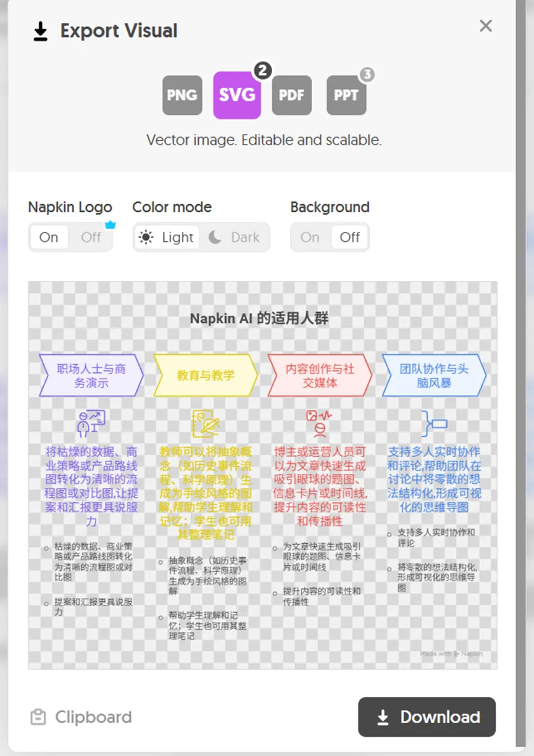Click the blue crown premium icon
534x756 pixels.
110,225
